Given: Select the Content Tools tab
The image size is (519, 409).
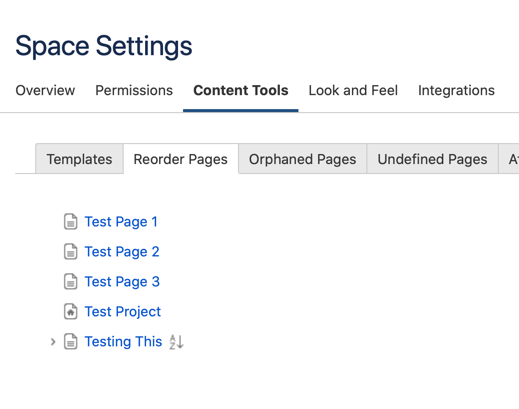Looking at the screenshot, I should coord(241,90).
